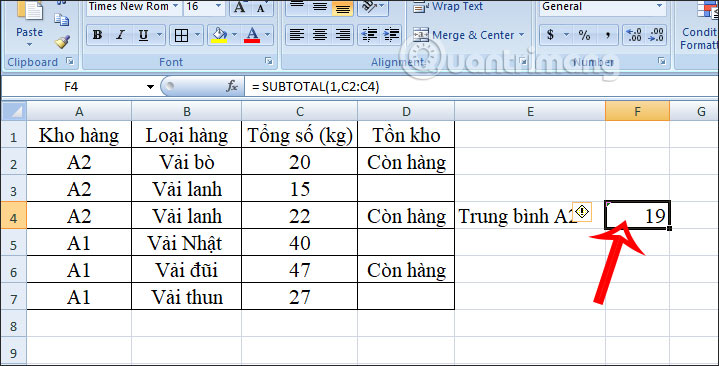Open Alignment dialog launcher

tap(523, 61)
